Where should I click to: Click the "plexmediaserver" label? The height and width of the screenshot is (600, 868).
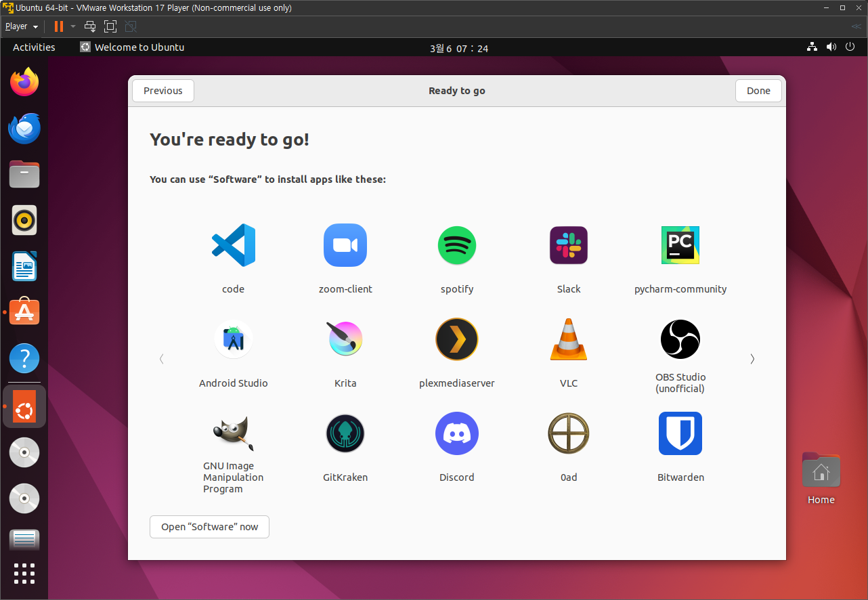click(457, 383)
